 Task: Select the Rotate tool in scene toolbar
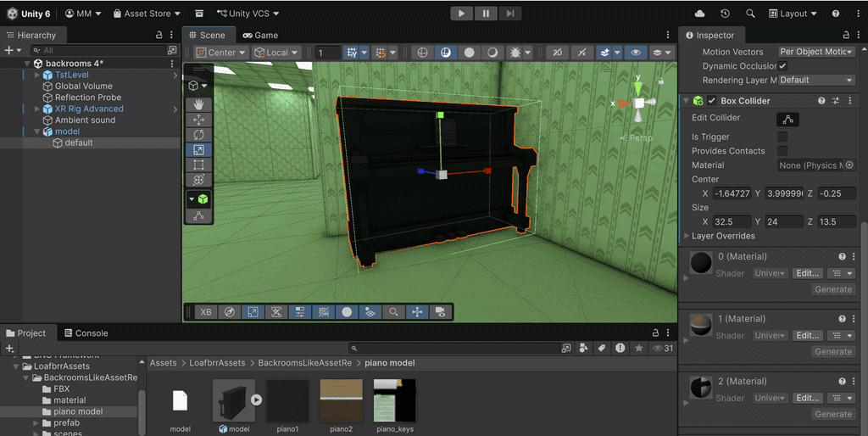click(x=198, y=135)
